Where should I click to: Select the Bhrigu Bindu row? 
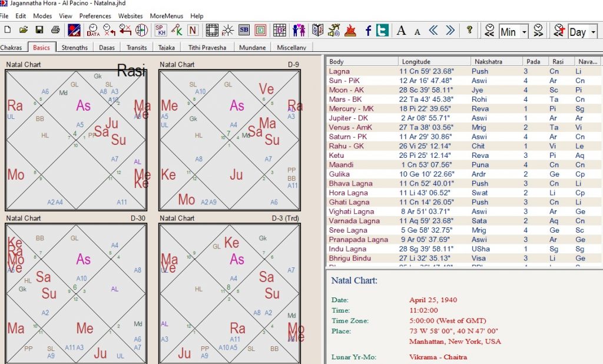pos(463,258)
